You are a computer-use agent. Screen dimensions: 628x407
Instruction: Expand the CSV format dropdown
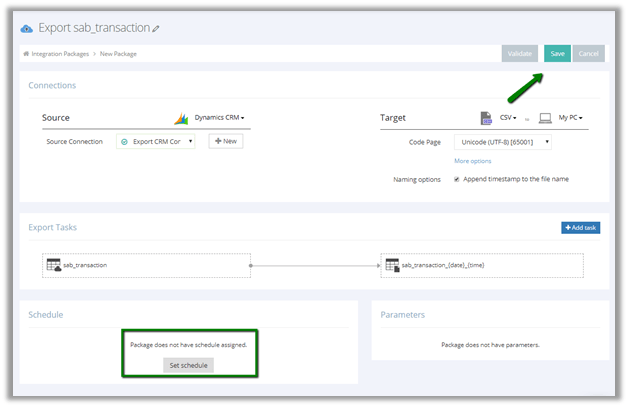pyautogui.click(x=508, y=118)
